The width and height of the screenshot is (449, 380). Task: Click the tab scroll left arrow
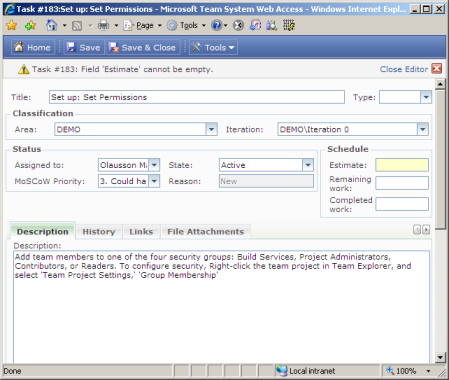(x=417, y=229)
